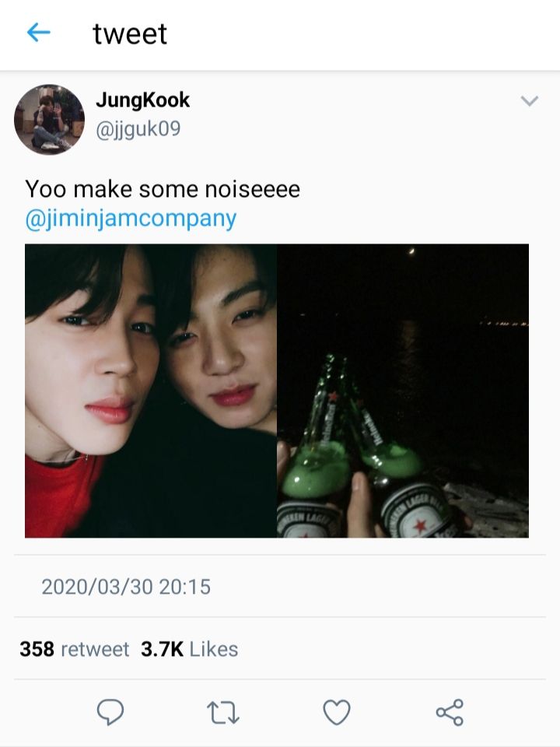Click the JungKook display name
Screen dimensions: 560x747
point(142,100)
